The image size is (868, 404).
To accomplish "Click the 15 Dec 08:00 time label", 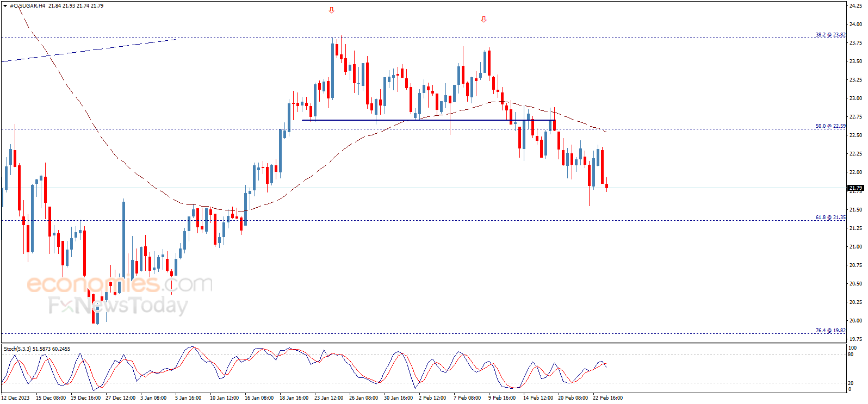I will [x=51, y=398].
